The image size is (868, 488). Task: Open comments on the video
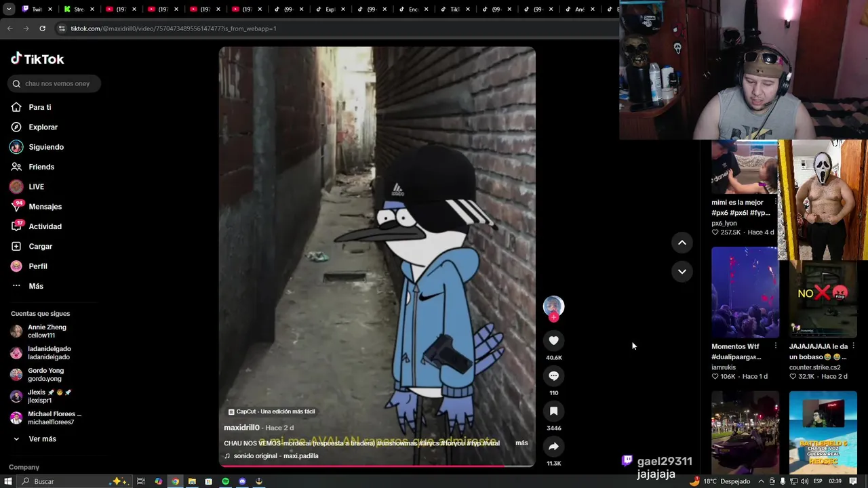[553, 376]
